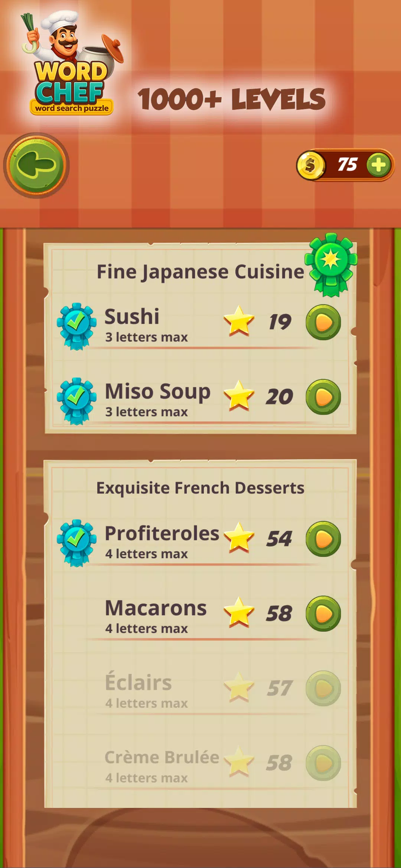Click the Sushi completed checkmark badge

click(76, 326)
